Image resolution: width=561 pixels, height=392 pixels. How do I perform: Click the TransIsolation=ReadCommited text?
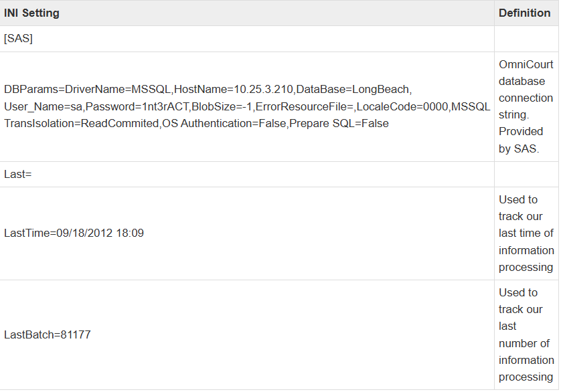point(81,124)
